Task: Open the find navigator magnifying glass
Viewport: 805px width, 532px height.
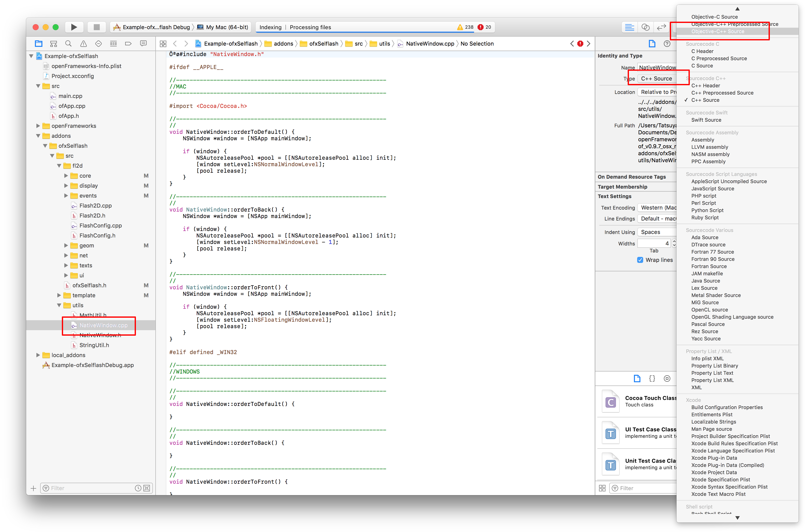Action: click(68, 43)
